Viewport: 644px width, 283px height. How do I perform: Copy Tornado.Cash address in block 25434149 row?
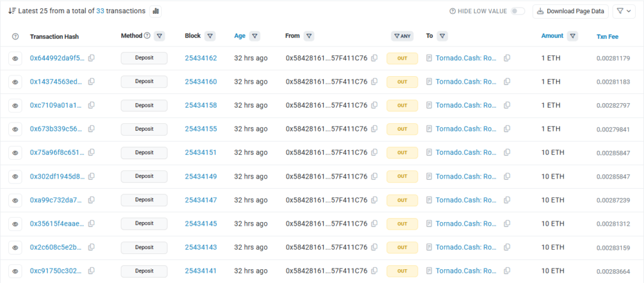pyautogui.click(x=507, y=176)
